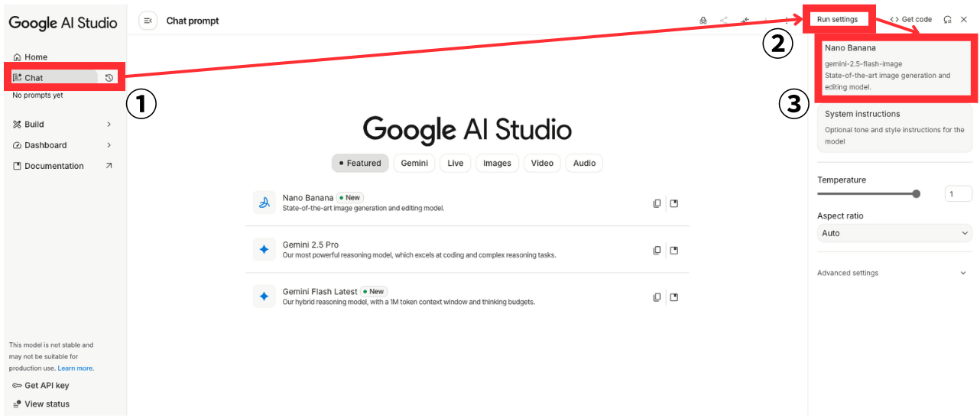Click the Nano Banana model logo icon
The height and width of the screenshot is (418, 980).
pos(264,203)
